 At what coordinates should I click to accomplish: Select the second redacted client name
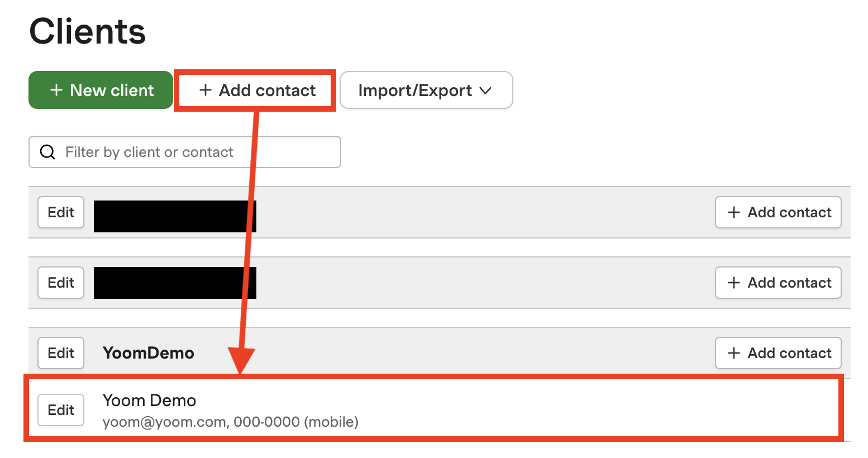click(174, 283)
